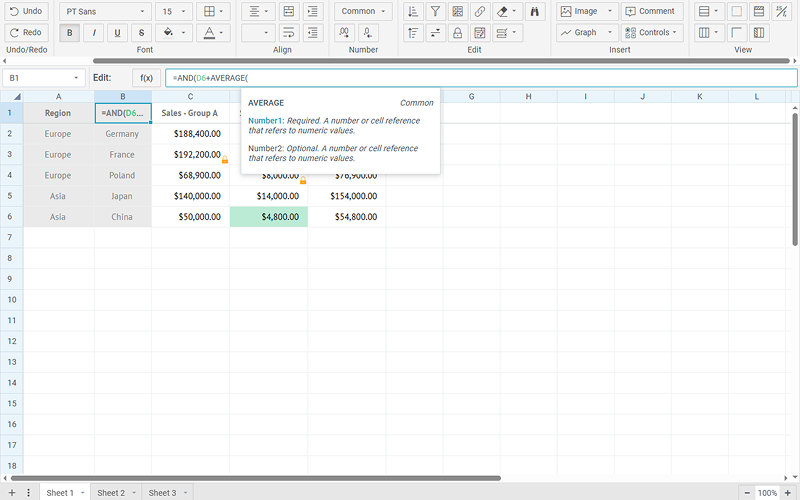The width and height of the screenshot is (800, 500).
Task: Click the chain link hyperlink icon
Action: 480,11
